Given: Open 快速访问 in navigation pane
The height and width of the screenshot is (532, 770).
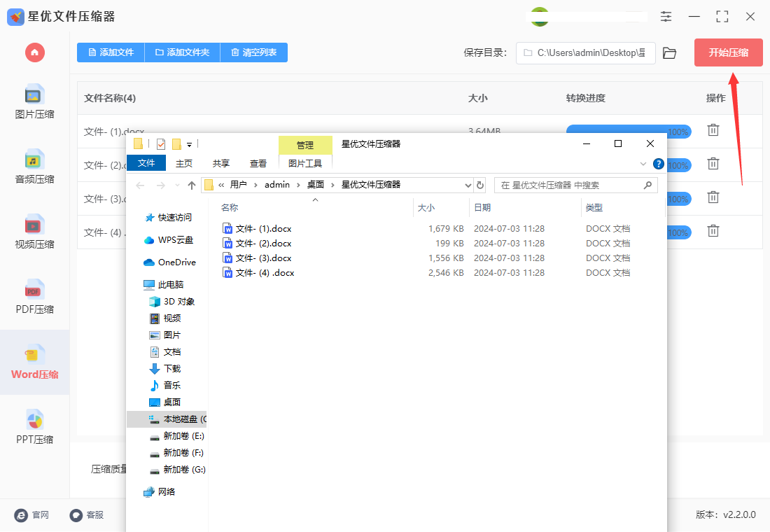Looking at the screenshot, I should (169, 217).
